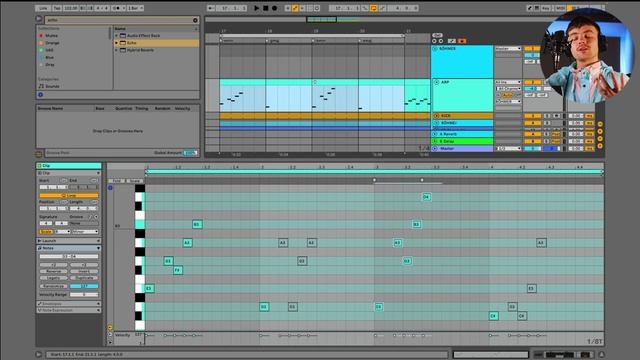Click the red lock envelopes button above tracks
Screen dimensions: 640x360
click(462, 41)
